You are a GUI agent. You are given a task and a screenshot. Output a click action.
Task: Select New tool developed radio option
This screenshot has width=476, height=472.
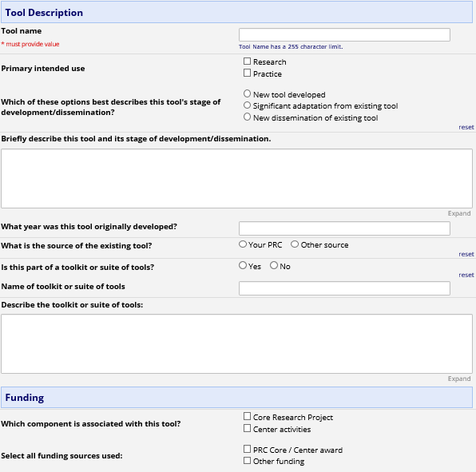(x=247, y=93)
